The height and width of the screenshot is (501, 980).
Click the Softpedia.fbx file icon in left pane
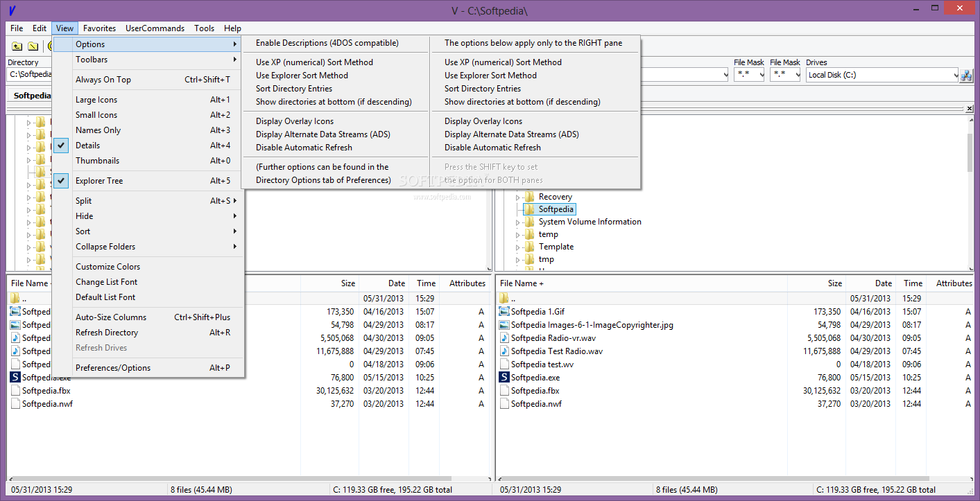point(15,391)
